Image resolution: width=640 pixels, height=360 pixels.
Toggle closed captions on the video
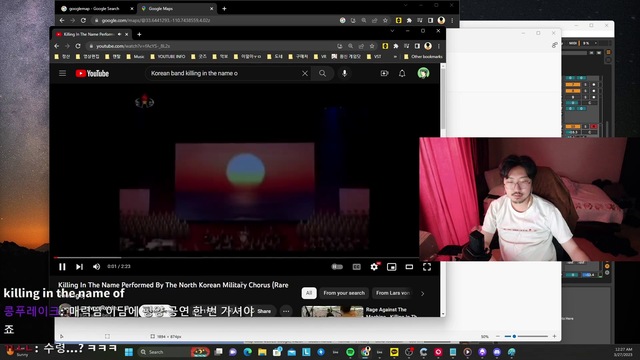click(x=356, y=267)
